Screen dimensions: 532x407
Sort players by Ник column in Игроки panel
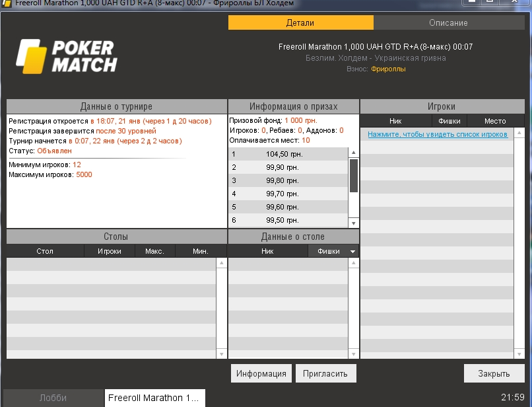pyautogui.click(x=395, y=121)
